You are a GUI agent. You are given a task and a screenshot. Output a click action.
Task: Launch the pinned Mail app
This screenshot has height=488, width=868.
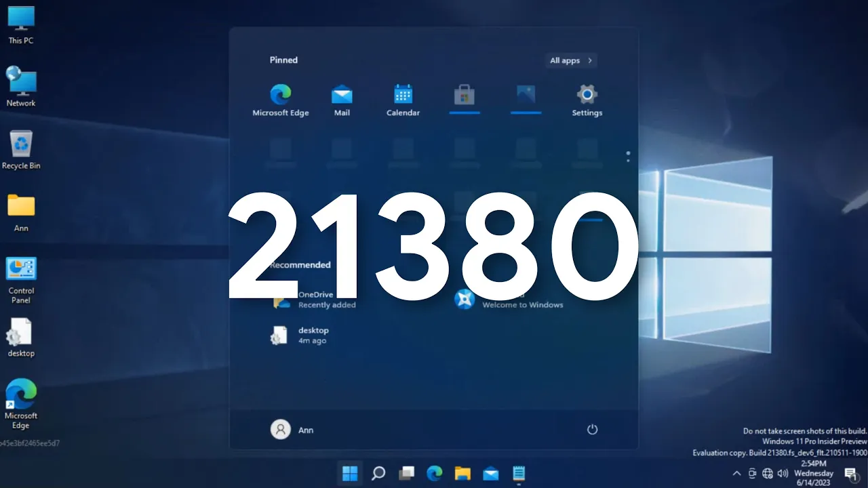(342, 100)
